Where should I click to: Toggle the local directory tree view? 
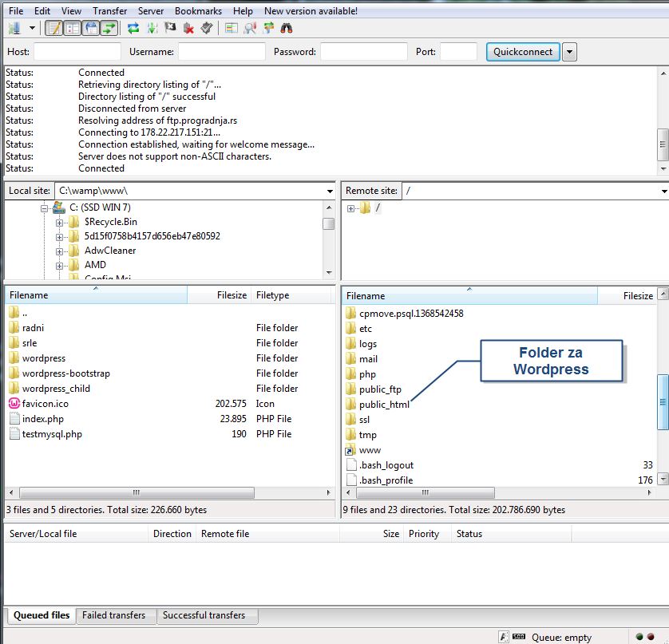73,28
